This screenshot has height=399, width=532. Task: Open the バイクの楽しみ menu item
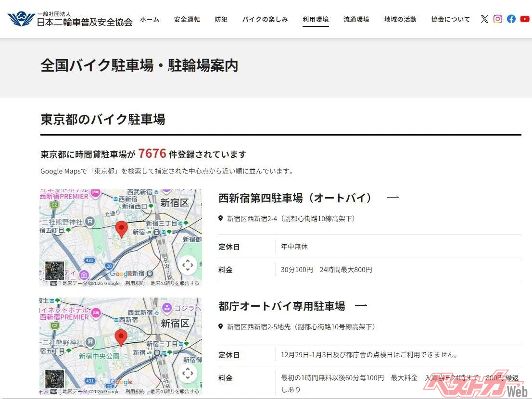(x=265, y=20)
